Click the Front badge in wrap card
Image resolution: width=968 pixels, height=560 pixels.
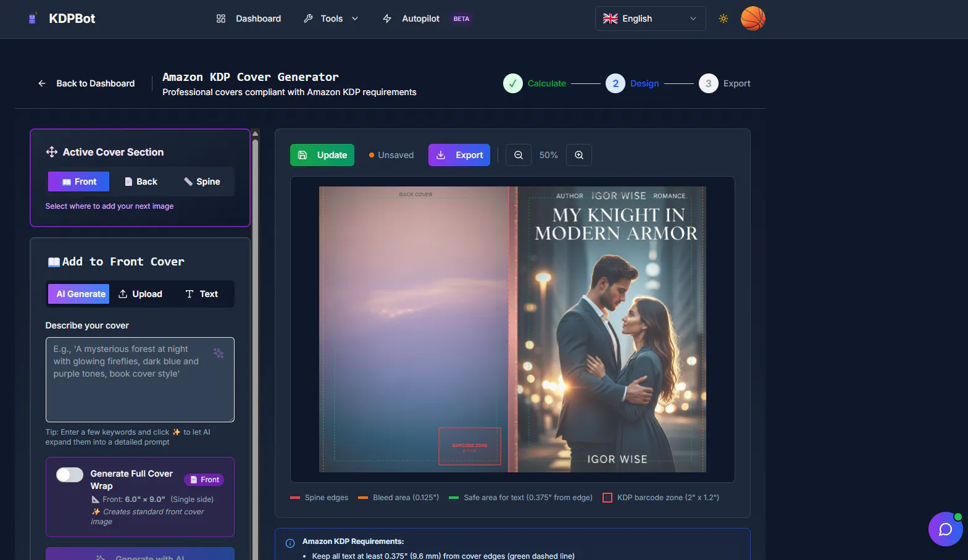click(x=204, y=480)
